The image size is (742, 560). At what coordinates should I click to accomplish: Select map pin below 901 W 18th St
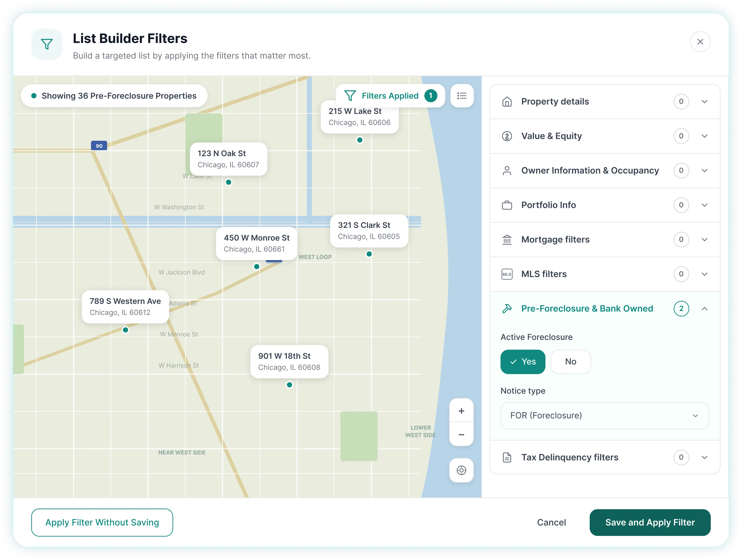[289, 385]
